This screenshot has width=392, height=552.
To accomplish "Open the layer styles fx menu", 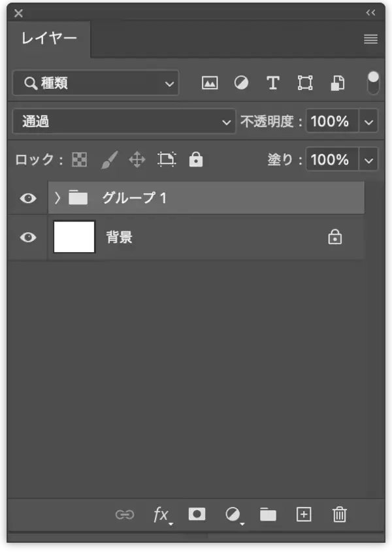I will click(x=160, y=514).
